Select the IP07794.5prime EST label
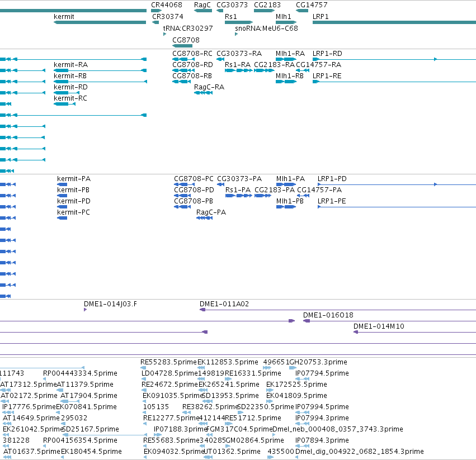Viewport: 476px width, 460px height. 322,373
